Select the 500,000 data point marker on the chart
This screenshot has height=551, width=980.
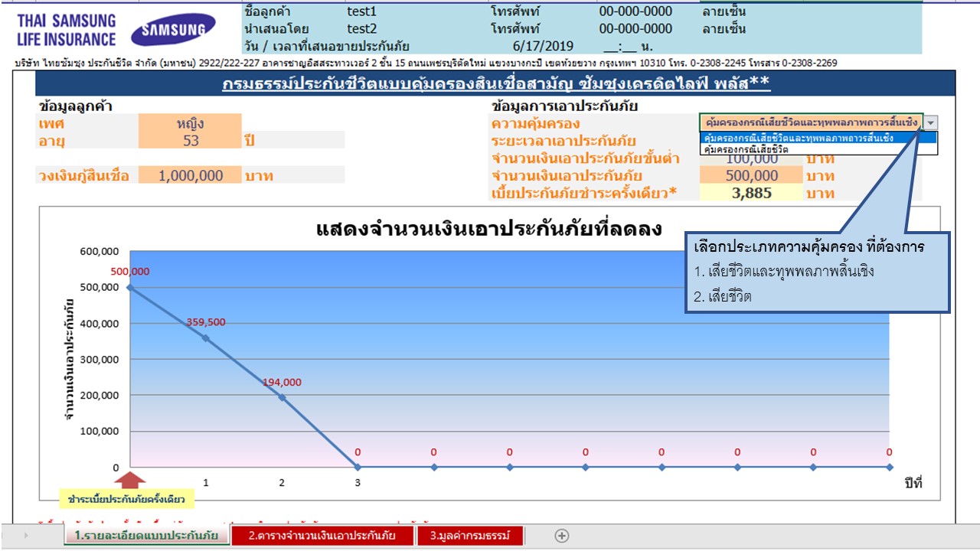click(130, 287)
